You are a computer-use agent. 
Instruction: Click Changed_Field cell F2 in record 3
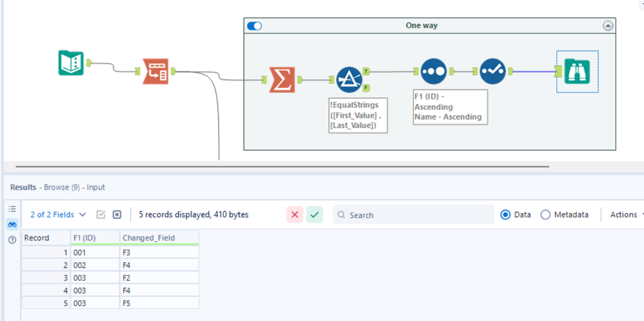coord(159,278)
